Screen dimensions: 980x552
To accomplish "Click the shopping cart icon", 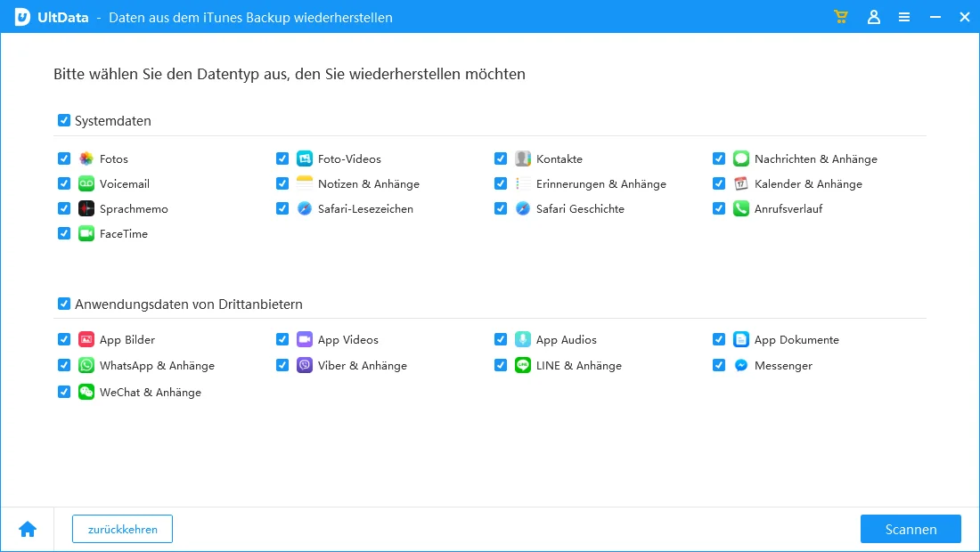I will 840,17.
